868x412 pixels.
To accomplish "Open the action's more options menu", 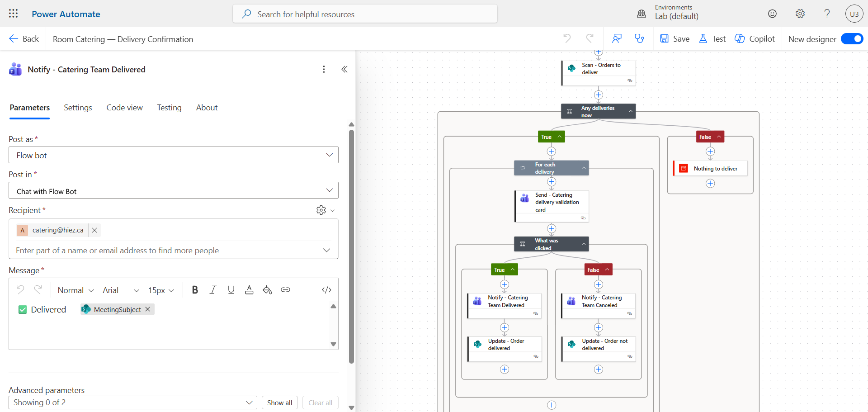I will [324, 69].
